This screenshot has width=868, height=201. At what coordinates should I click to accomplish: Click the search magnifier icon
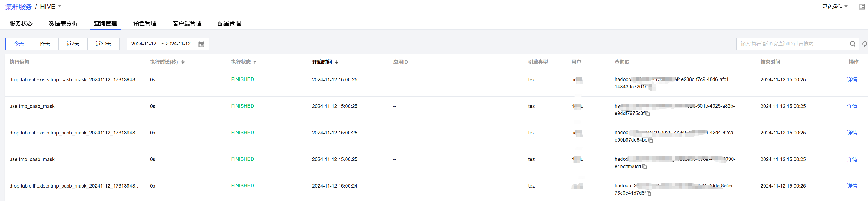(852, 44)
